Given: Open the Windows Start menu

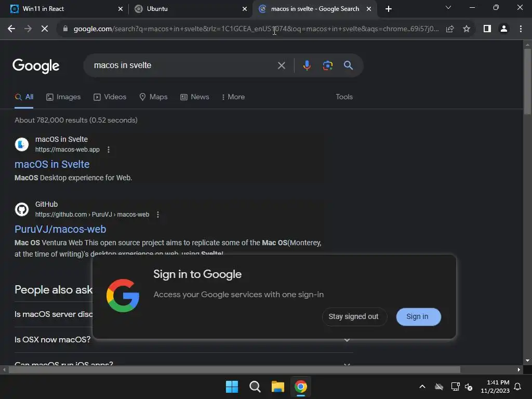Looking at the screenshot, I should (232, 387).
